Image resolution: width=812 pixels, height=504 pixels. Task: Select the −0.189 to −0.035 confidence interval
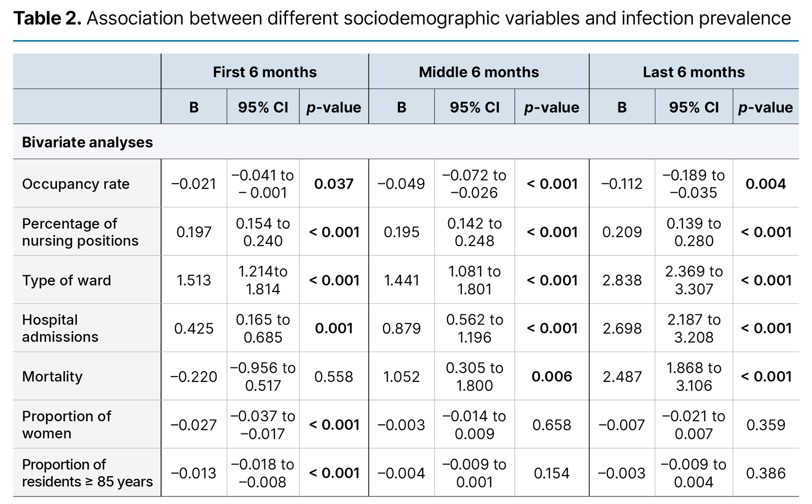point(693,184)
